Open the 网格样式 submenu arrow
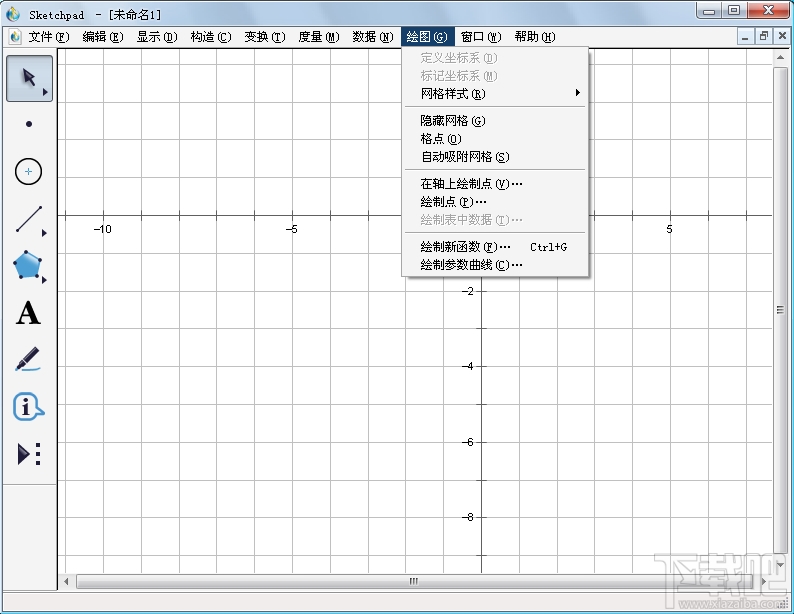This screenshot has height=614, width=794. click(578, 93)
